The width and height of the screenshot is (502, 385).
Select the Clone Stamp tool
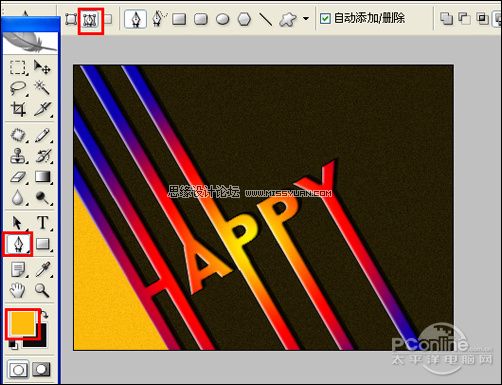(18, 156)
